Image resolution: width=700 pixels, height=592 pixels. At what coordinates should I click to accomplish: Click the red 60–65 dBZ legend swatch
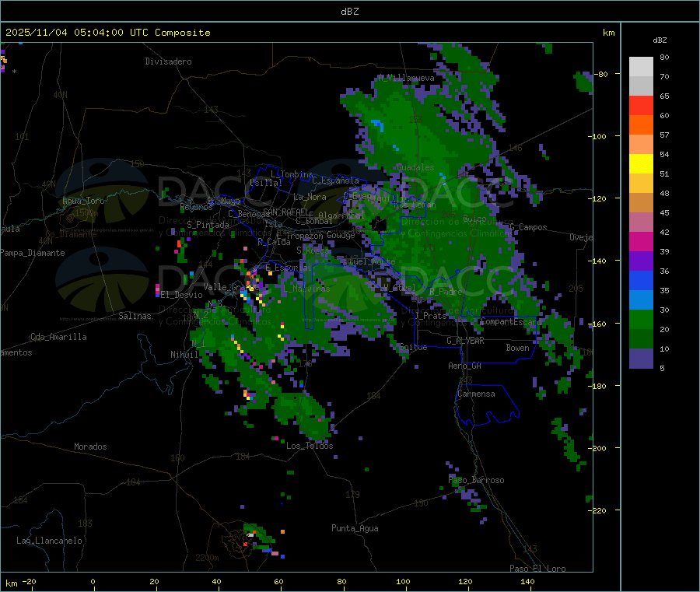[641, 105]
